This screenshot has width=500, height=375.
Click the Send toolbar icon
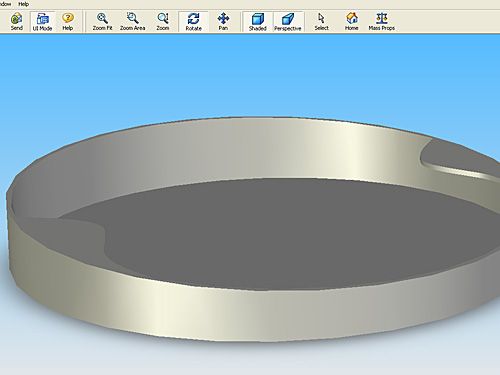click(x=16, y=22)
